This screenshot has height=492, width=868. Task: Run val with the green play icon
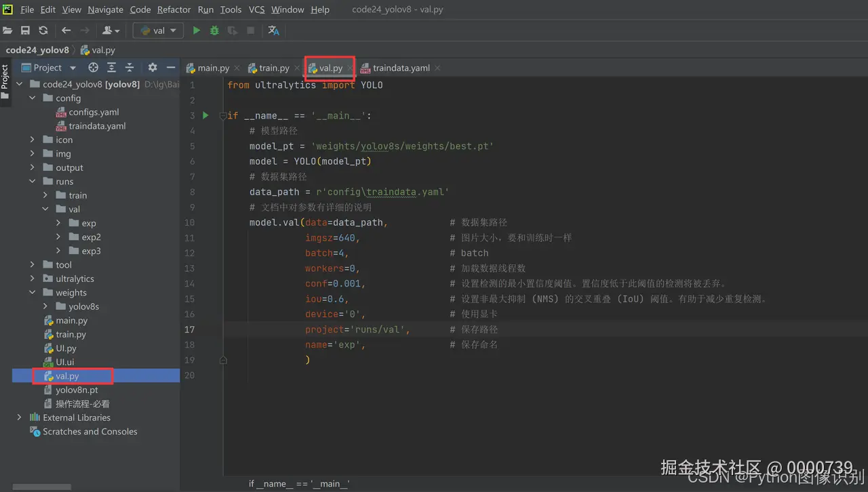click(197, 30)
